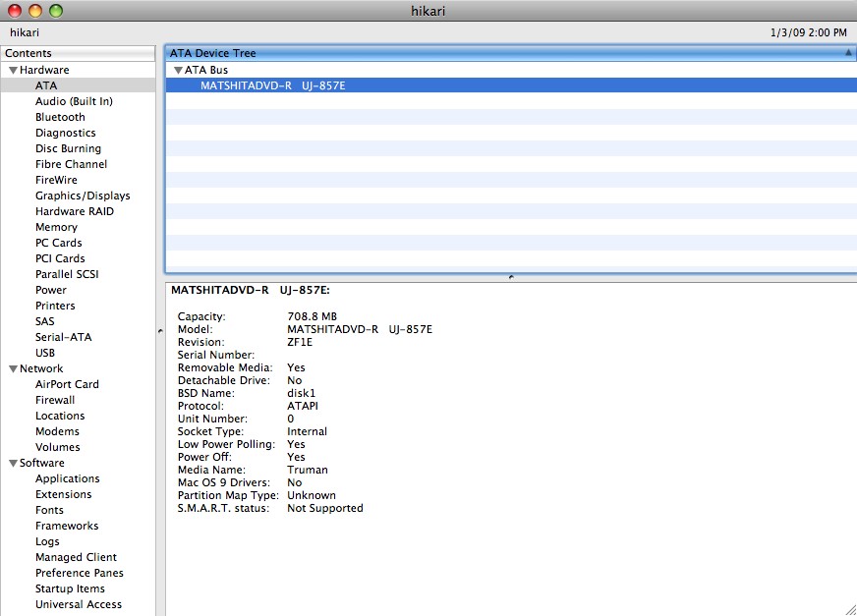Select USB in Hardware list
This screenshot has height=616, width=857.
[45, 353]
